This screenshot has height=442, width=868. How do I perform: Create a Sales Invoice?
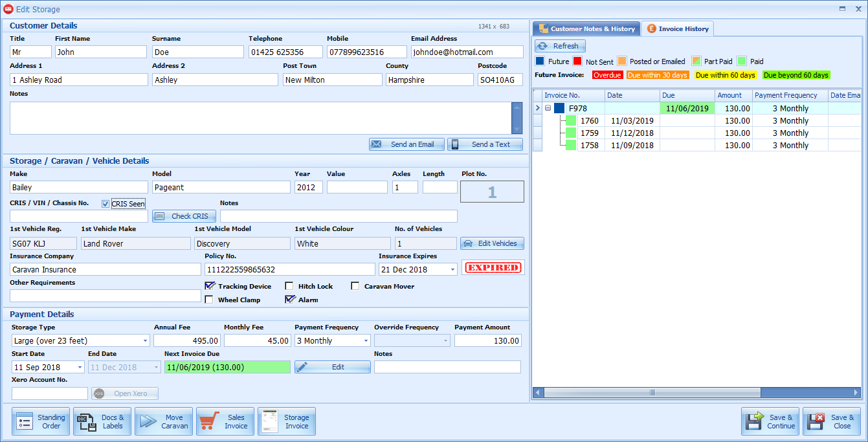pyautogui.click(x=225, y=421)
